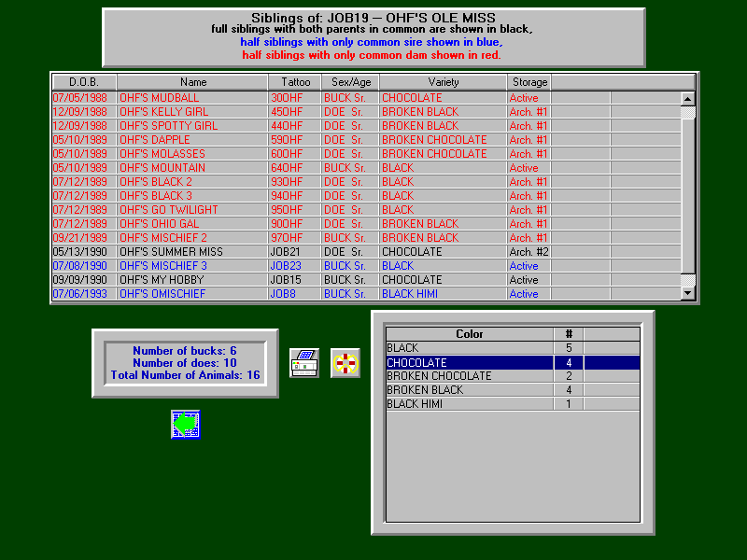Select OHF'S MISCHIEF 2 name cell
This screenshot has width=747, height=560.
[x=192, y=238]
